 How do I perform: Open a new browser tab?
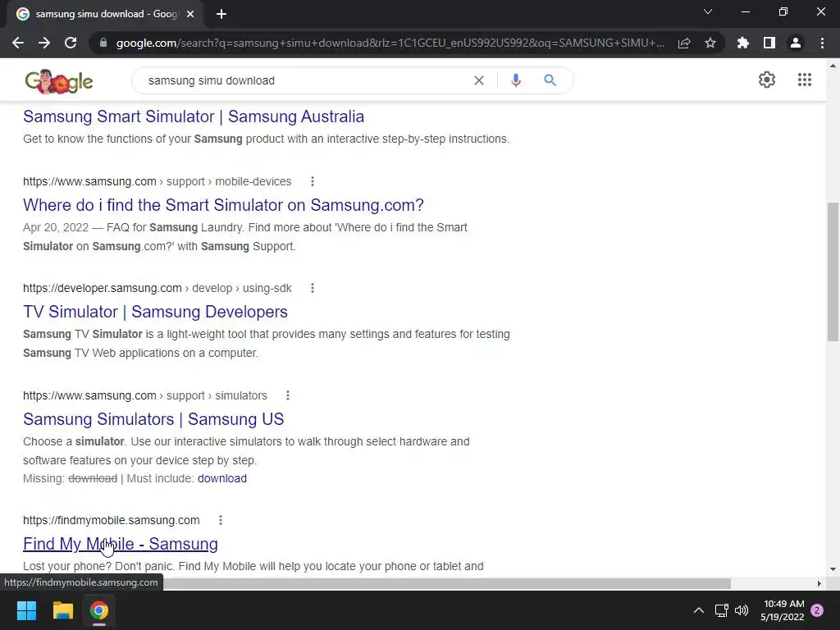221,14
